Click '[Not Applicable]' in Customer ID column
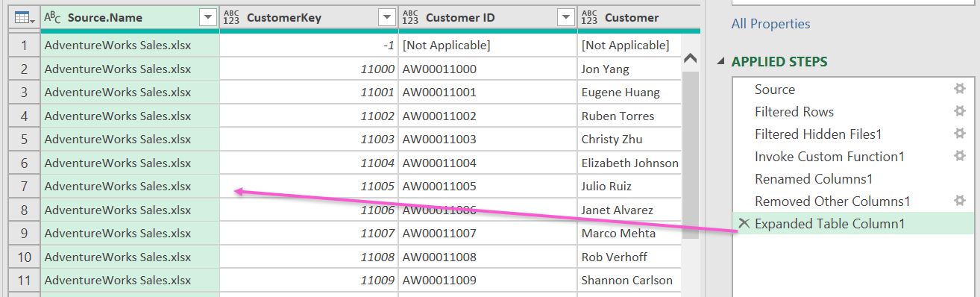 pyautogui.click(x=488, y=46)
